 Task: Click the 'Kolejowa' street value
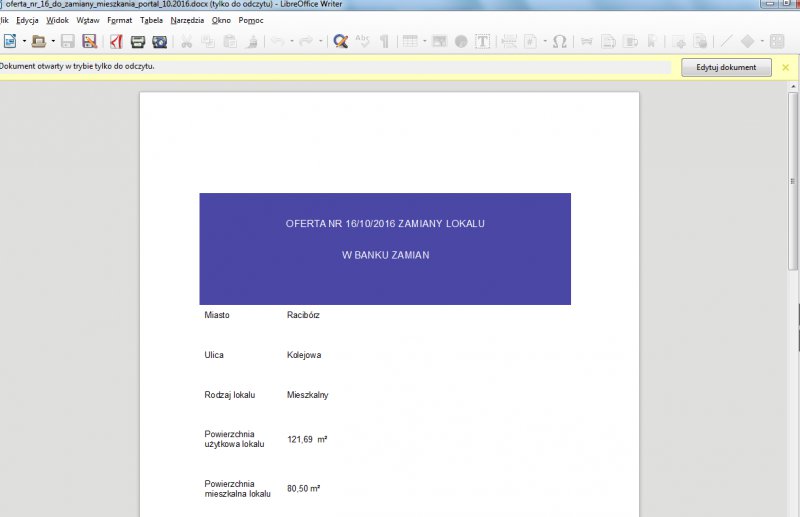point(304,355)
